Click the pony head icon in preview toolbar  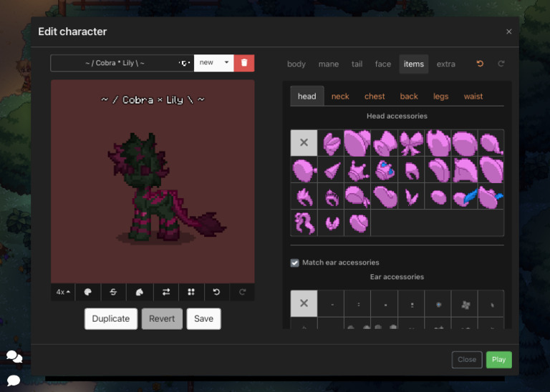tap(140, 292)
